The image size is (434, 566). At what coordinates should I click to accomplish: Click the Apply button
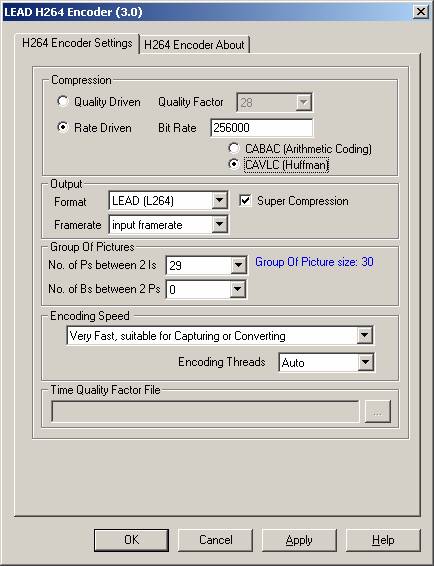(299, 540)
